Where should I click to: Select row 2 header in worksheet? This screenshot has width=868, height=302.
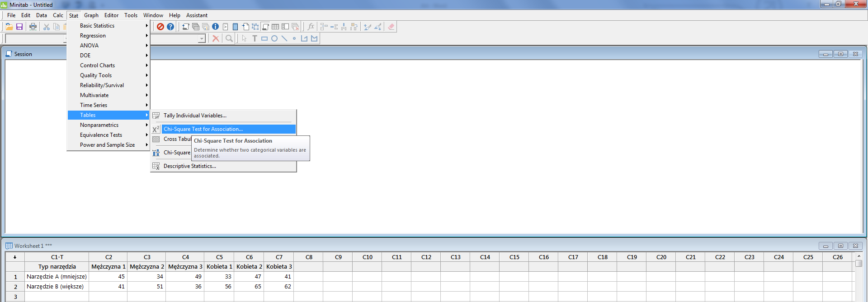15,287
